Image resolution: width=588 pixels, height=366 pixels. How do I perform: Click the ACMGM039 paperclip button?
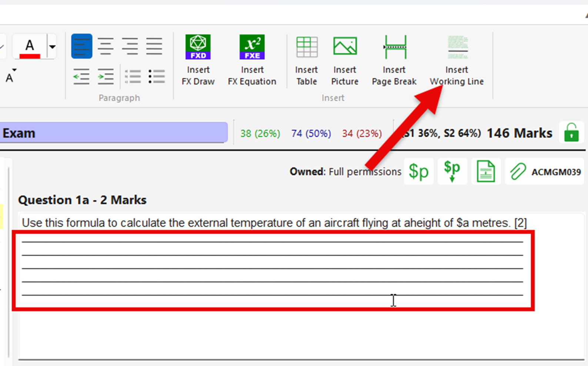(x=545, y=172)
